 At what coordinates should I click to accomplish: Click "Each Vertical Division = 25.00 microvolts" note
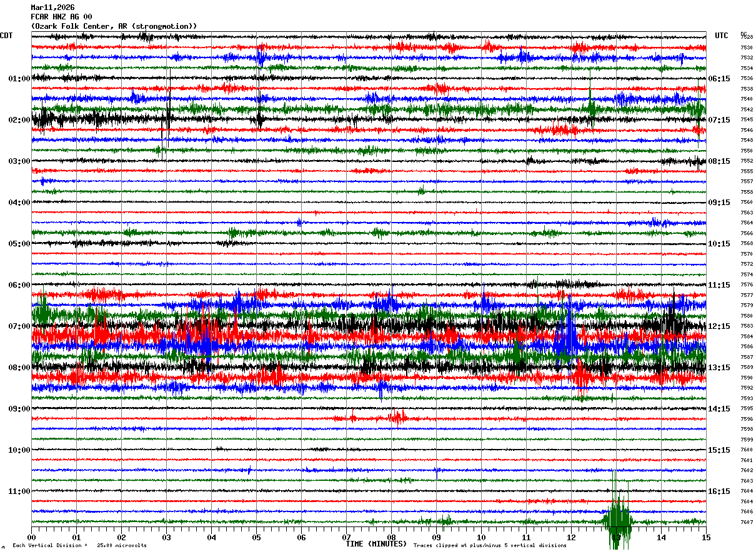pos(80,546)
